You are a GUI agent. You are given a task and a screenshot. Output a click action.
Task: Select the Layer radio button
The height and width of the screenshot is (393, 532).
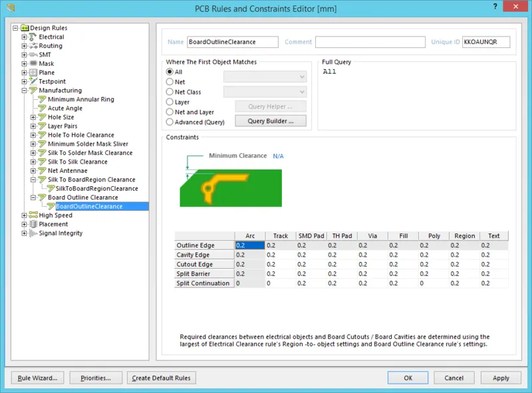pos(170,102)
